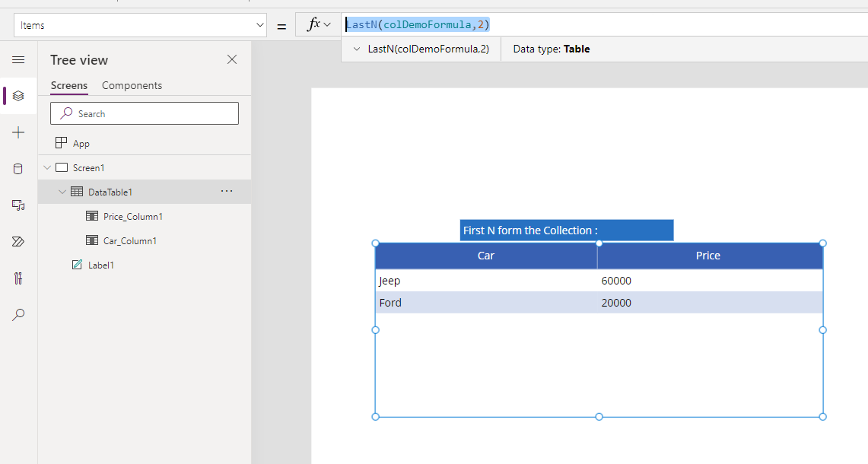Click the App icon in tree
Image resolution: width=868 pixels, height=464 pixels.
point(62,143)
